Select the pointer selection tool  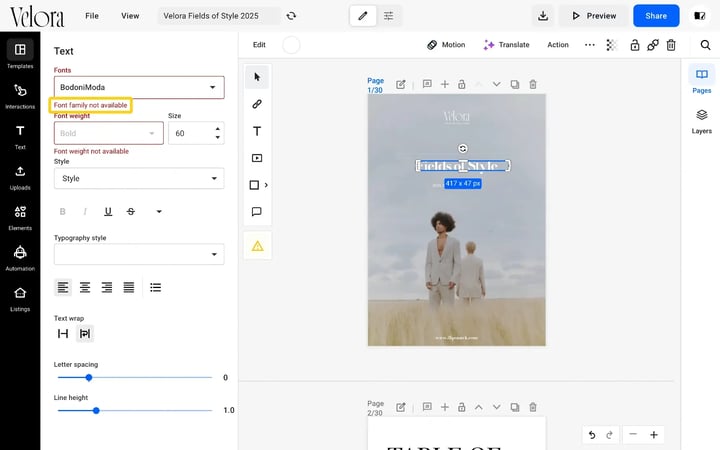point(257,77)
